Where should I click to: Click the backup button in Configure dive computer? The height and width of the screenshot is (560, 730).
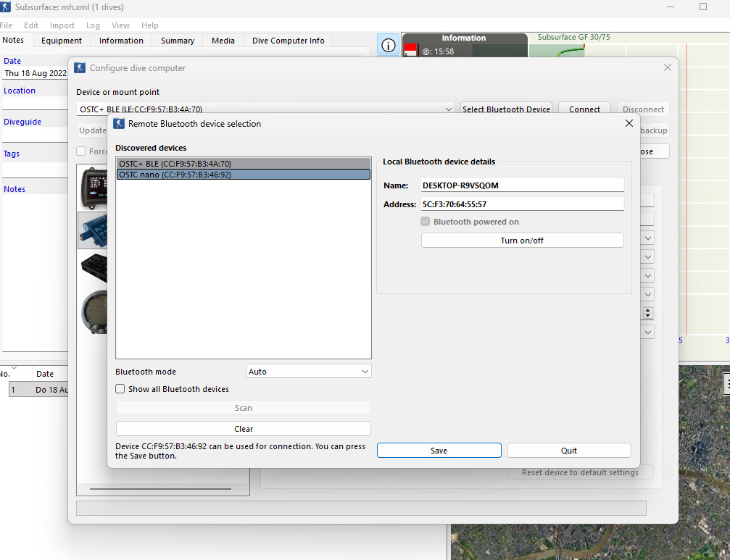(654, 130)
